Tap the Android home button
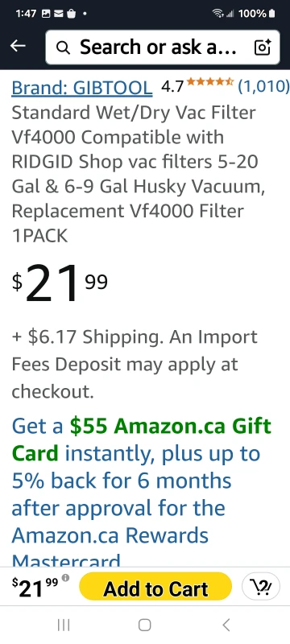The height and width of the screenshot is (644, 290). tap(144, 625)
